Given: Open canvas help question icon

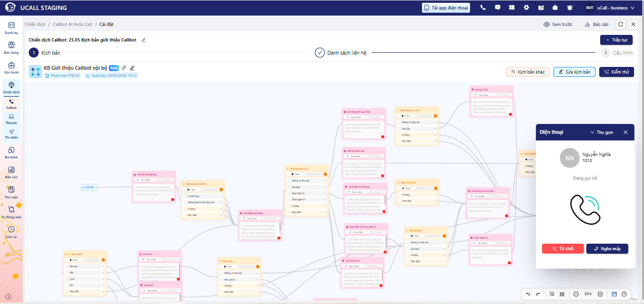Looking at the screenshot, I should coord(624,294).
